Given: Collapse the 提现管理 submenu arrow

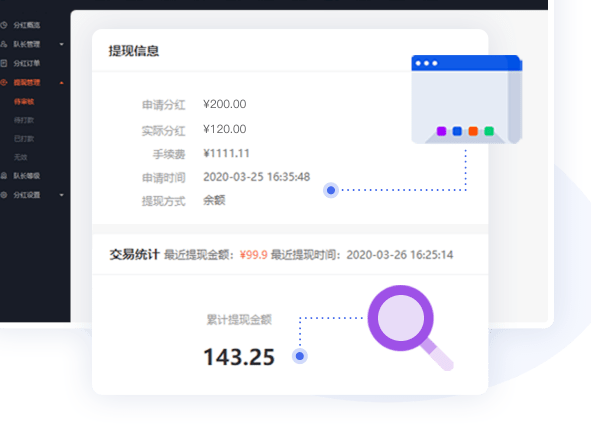Looking at the screenshot, I should coord(61,83).
